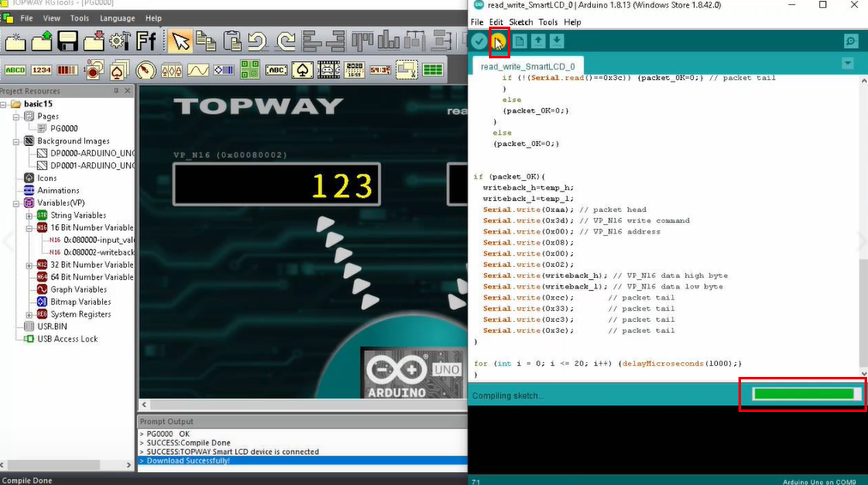This screenshot has width=868, height=485.
Task: Click the Redo arrow icon
Action: (285, 41)
